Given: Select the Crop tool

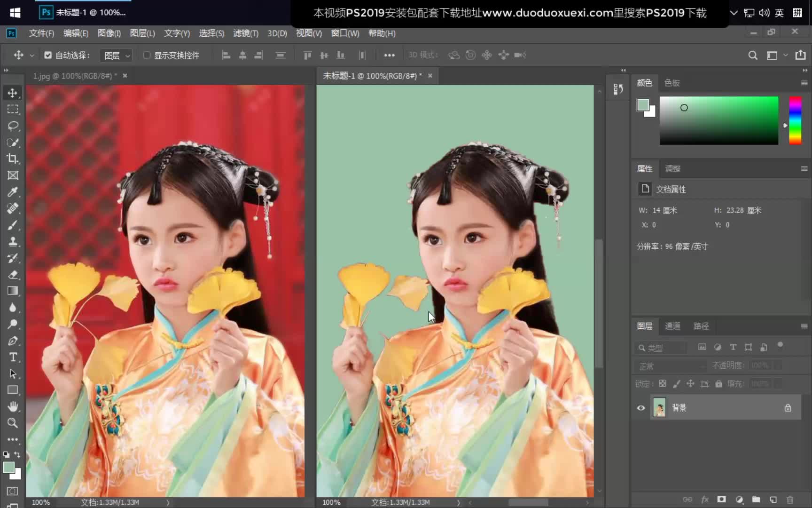Looking at the screenshot, I should pyautogui.click(x=13, y=159).
